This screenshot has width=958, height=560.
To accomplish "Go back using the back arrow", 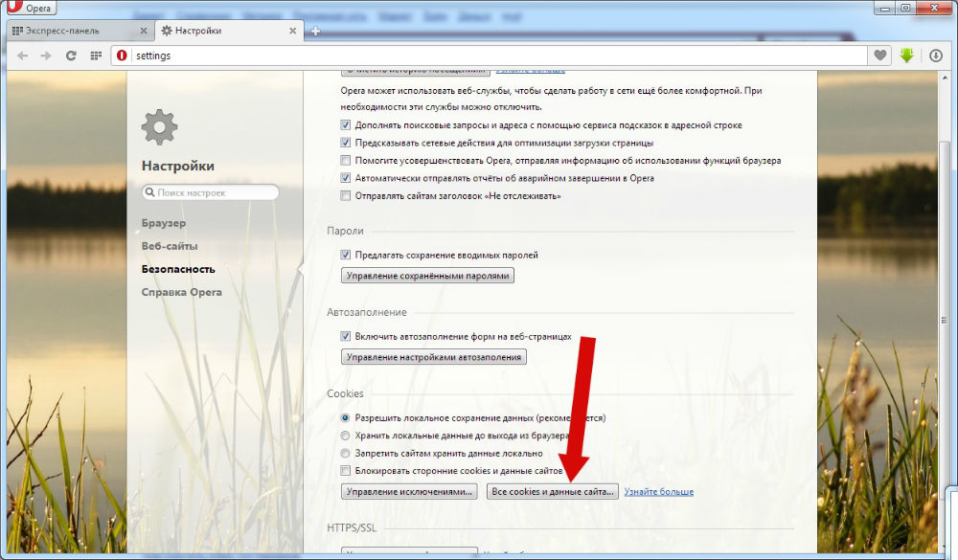I will (x=22, y=56).
